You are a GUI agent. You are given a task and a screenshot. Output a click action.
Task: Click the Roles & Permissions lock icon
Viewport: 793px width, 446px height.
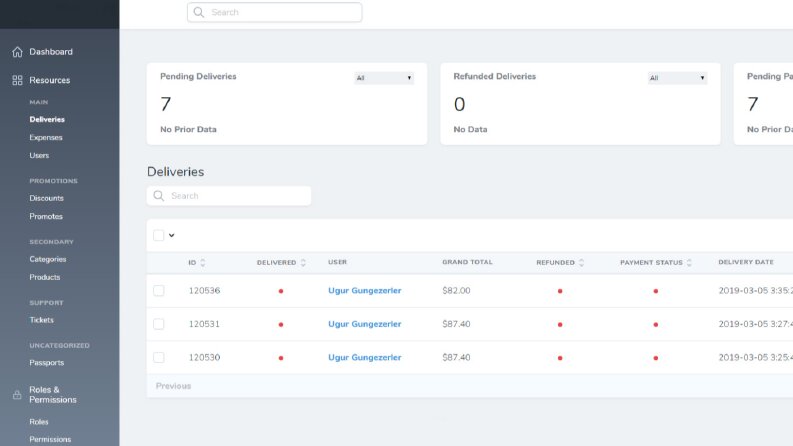tap(17, 395)
